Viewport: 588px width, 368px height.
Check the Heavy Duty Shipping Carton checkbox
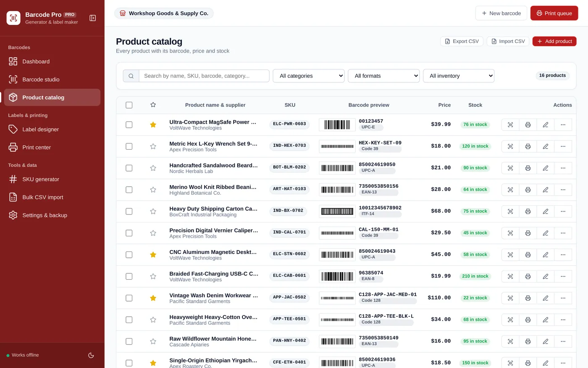[x=129, y=212]
